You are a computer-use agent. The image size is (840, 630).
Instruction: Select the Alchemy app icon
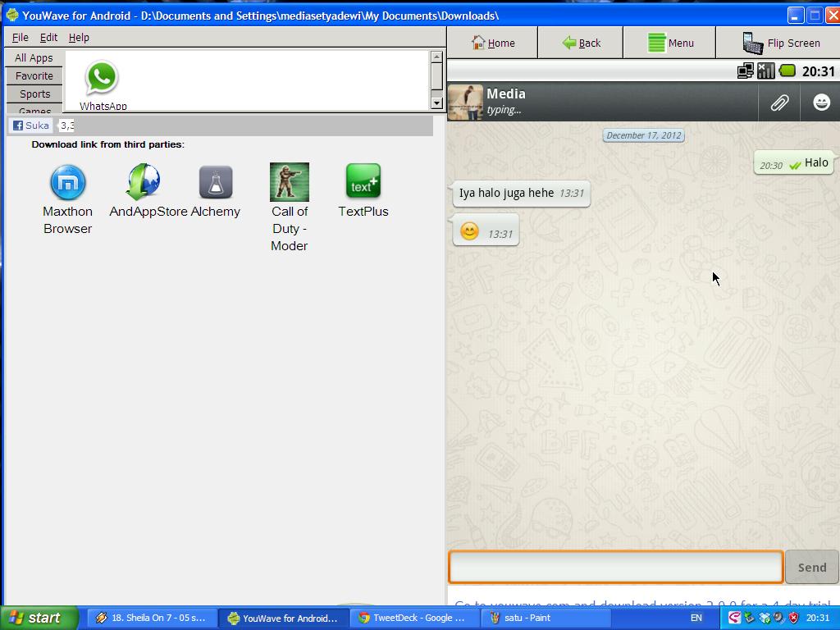click(x=215, y=182)
